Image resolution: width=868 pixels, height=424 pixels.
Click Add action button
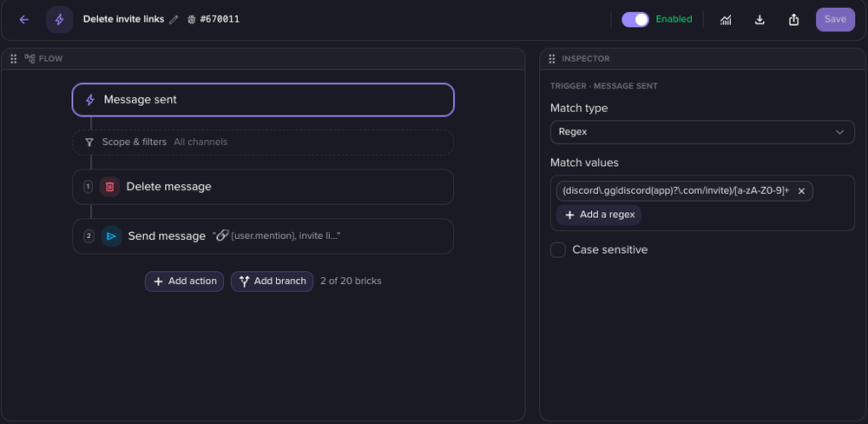184,281
